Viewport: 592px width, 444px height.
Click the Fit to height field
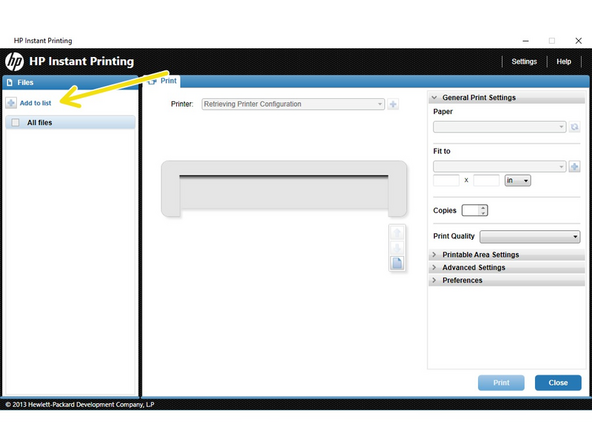[486, 180]
